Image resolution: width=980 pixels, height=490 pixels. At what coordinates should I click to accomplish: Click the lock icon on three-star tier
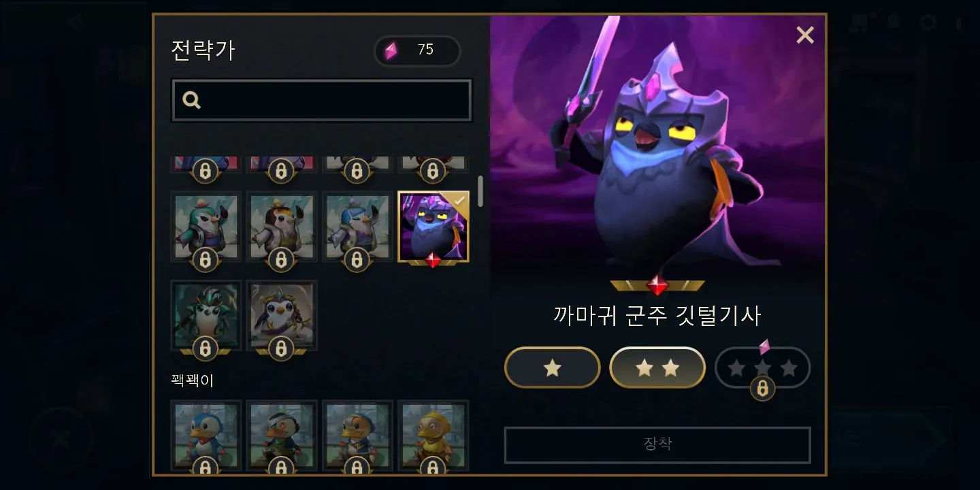[763, 389]
